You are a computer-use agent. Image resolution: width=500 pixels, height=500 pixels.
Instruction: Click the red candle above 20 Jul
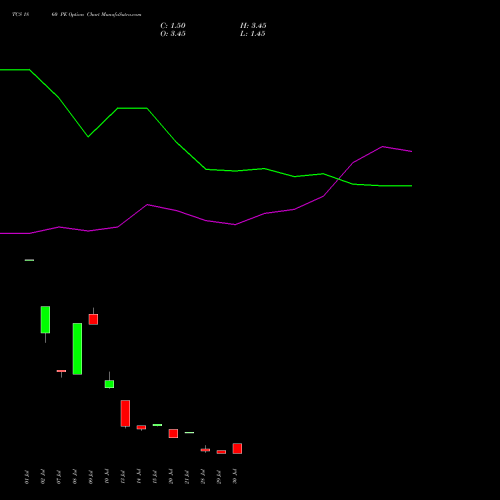click(x=173, y=433)
